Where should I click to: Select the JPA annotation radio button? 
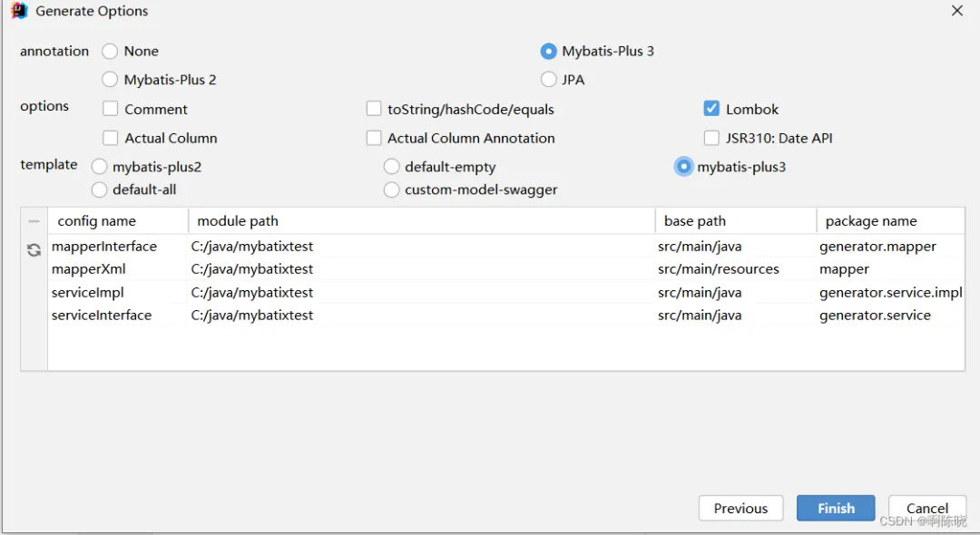coord(548,80)
